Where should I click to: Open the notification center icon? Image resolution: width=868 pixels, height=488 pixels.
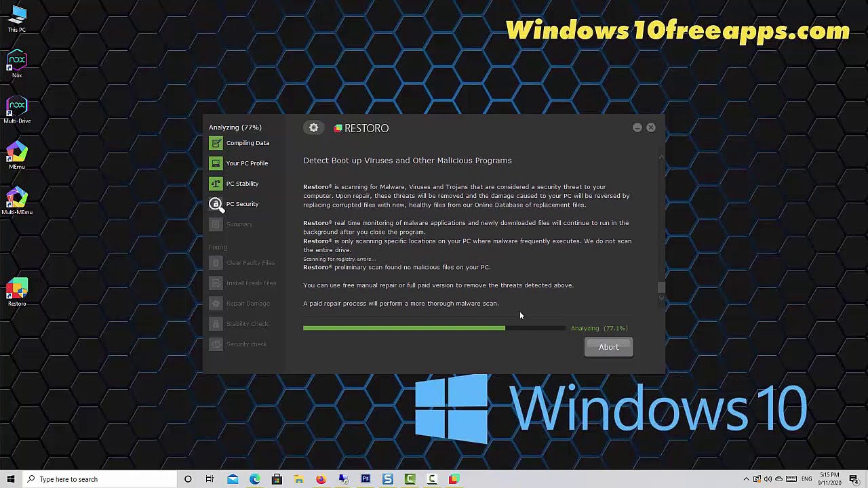[x=854, y=479]
